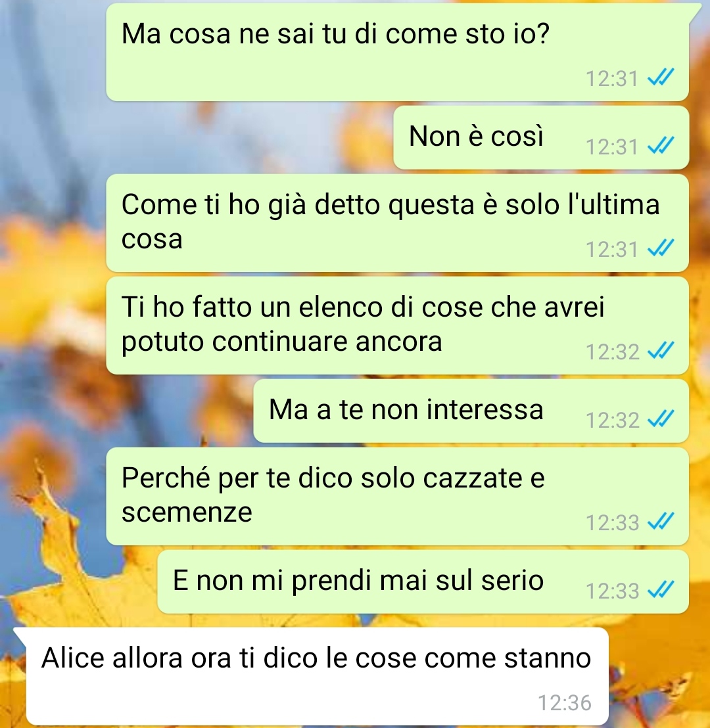Select the "Ma cosa ne sai tu" message bubble
Screen dimensions: 710x728
[397, 52]
